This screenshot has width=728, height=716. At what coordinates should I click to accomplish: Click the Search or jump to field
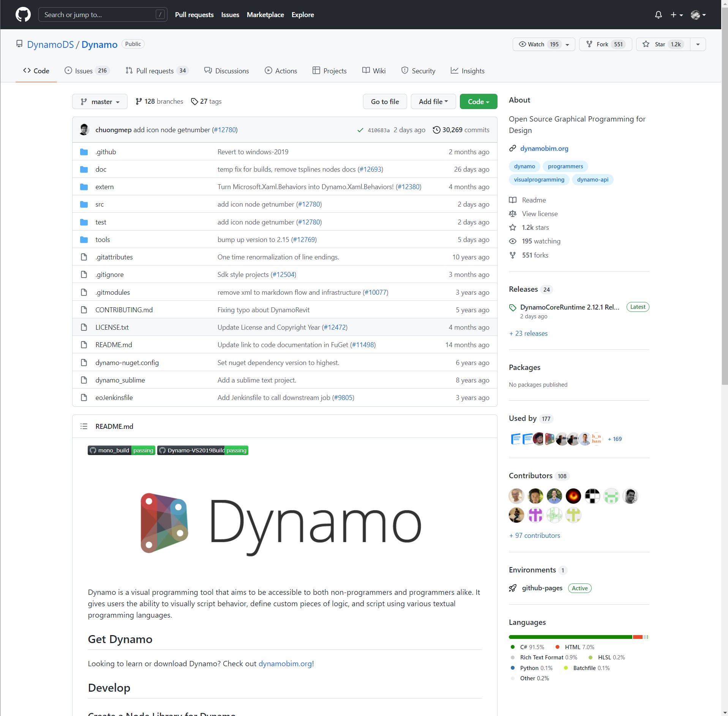pyautogui.click(x=103, y=14)
